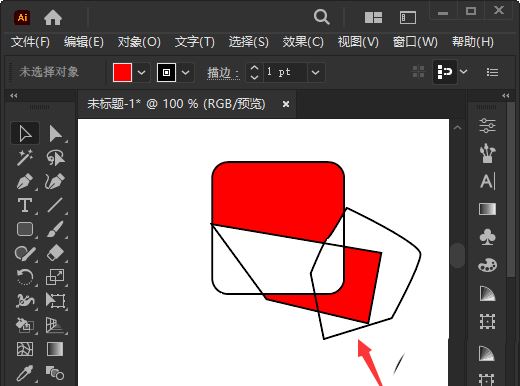Open the Symbols panel club icon
Viewport: 520px width, 386px height.
487,237
